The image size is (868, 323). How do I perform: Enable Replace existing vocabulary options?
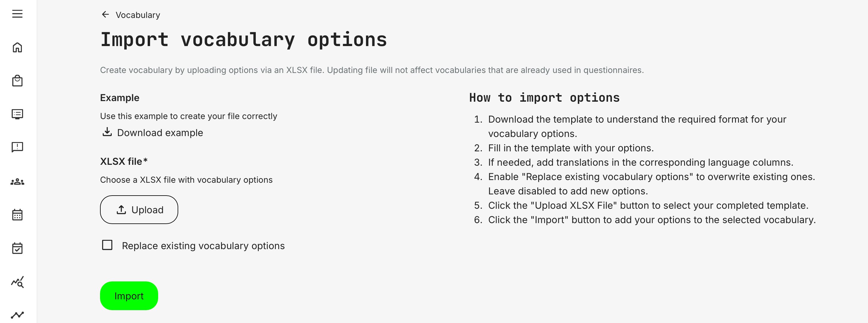coord(107,246)
